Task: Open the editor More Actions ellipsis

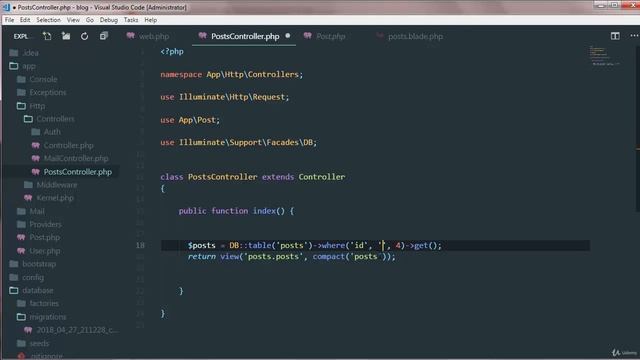Action: tap(634, 36)
